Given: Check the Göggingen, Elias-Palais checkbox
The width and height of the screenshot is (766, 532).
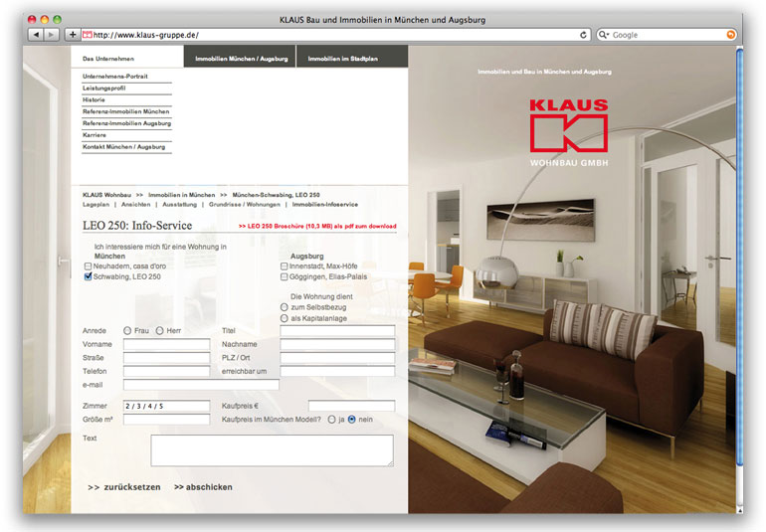Looking at the screenshot, I should click(285, 277).
